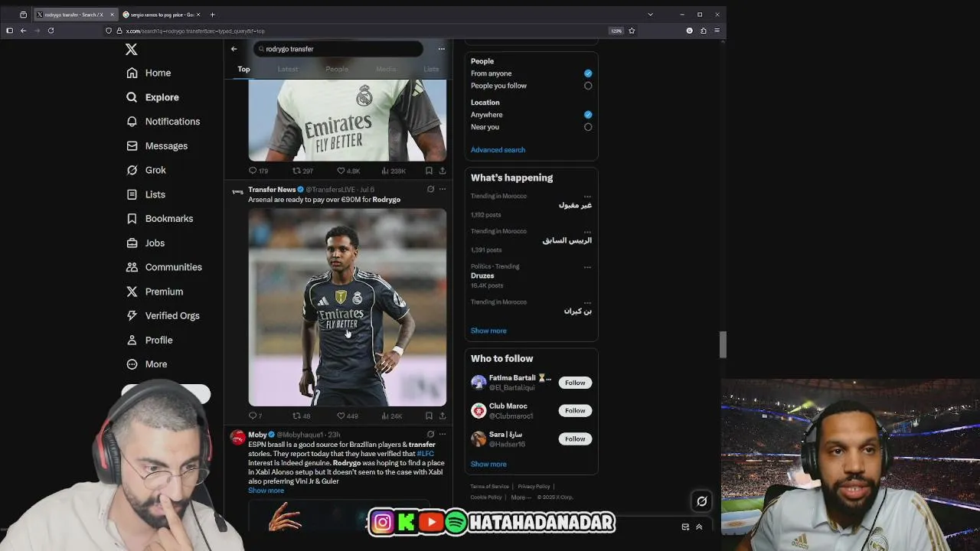Open the Terms of Service link

tap(489, 487)
